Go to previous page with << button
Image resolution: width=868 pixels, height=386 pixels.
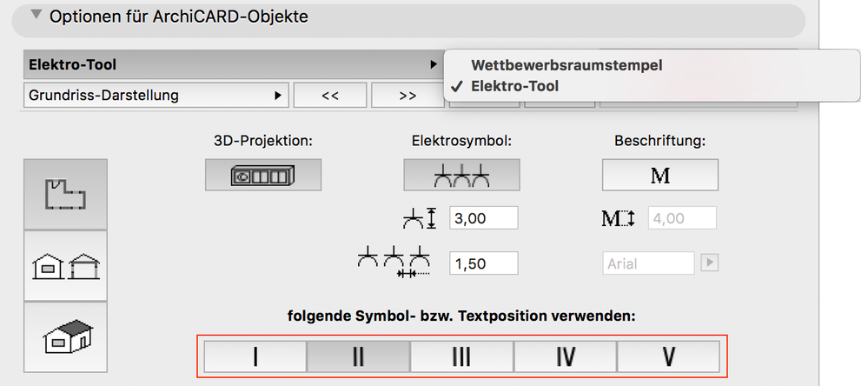330,96
